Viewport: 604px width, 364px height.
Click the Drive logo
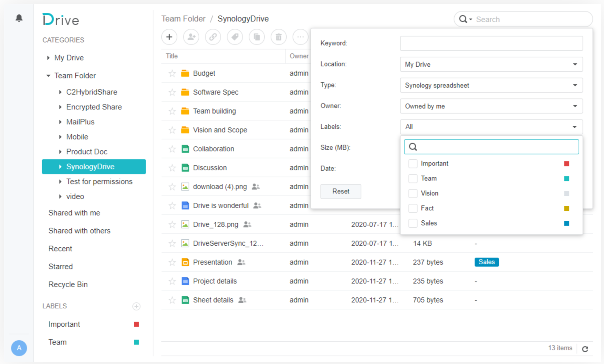click(x=61, y=20)
